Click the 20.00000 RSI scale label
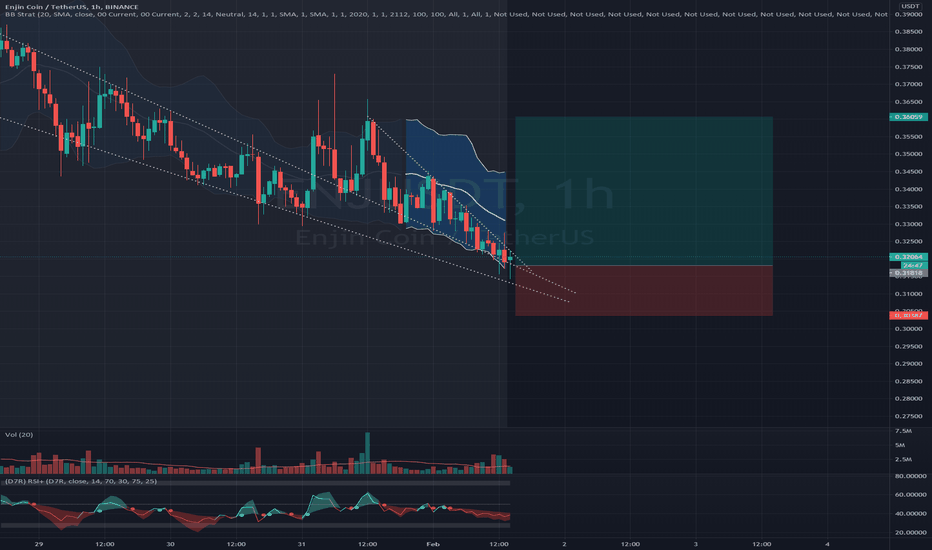 click(911, 532)
